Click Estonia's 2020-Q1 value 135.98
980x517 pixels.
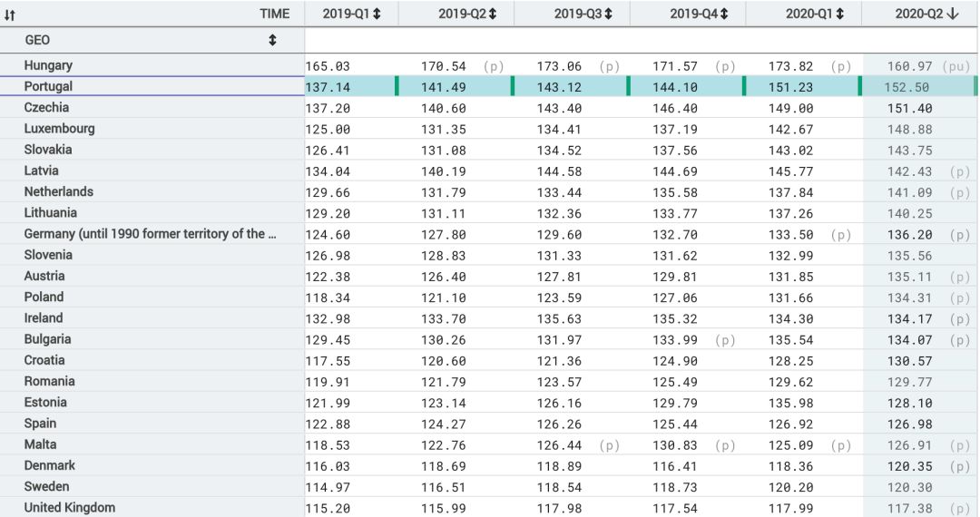coord(790,404)
